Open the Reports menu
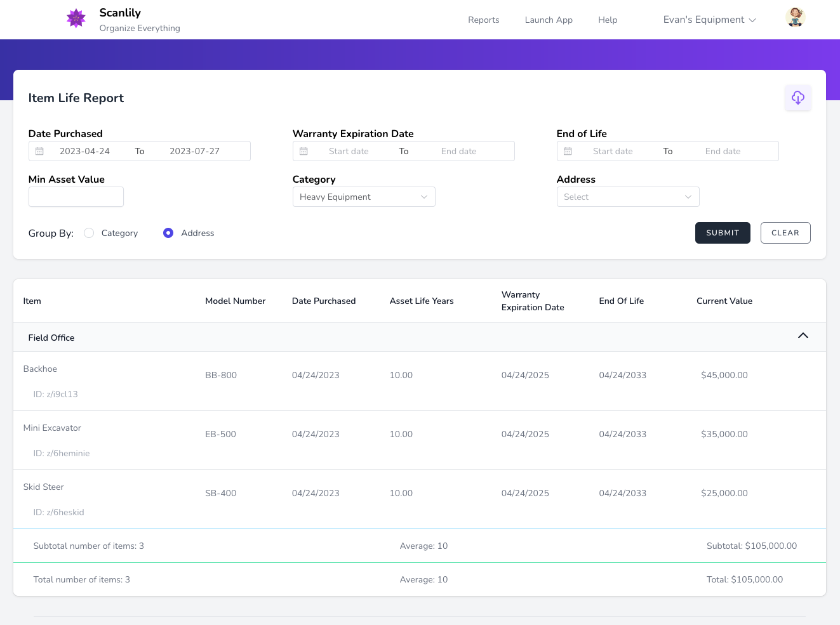 point(483,20)
